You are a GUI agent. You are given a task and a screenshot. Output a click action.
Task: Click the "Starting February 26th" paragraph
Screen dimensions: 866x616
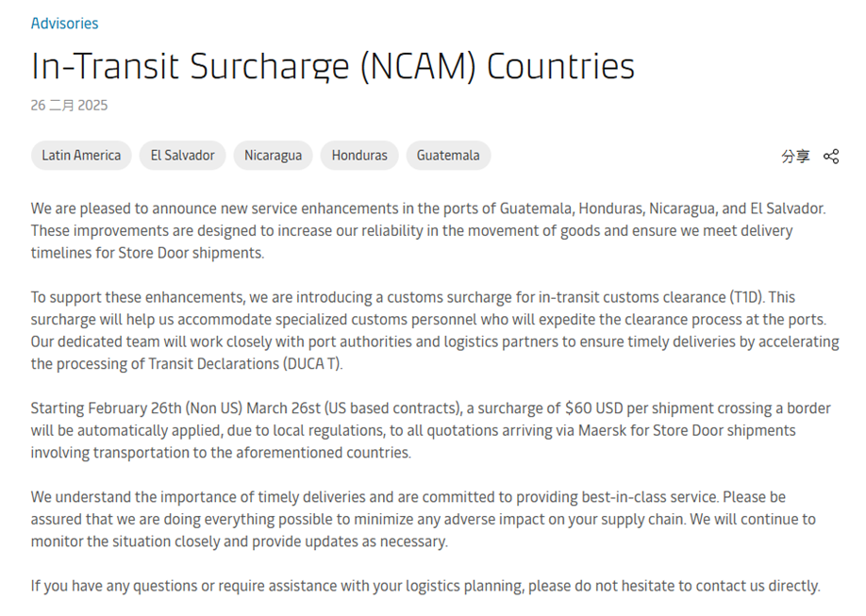pos(430,430)
